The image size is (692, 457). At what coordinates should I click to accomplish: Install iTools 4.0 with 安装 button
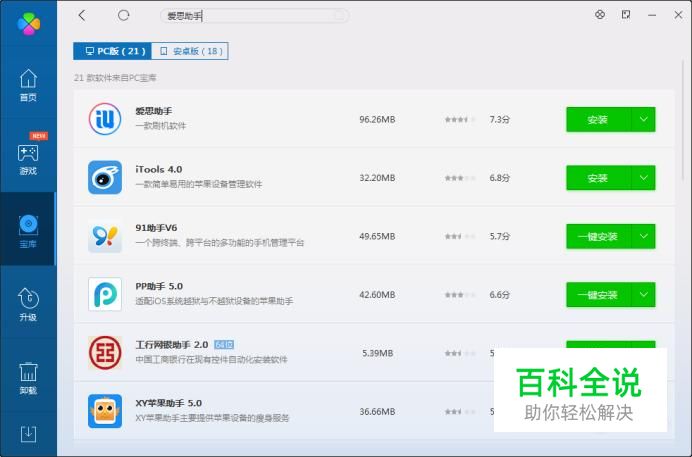tap(598, 178)
